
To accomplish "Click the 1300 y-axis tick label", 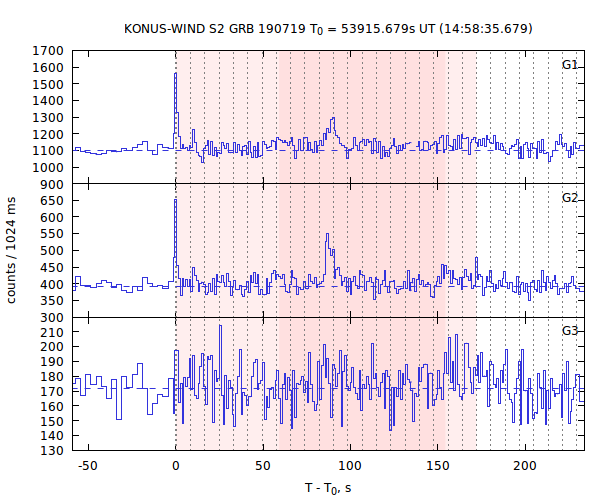I will 47,117.
